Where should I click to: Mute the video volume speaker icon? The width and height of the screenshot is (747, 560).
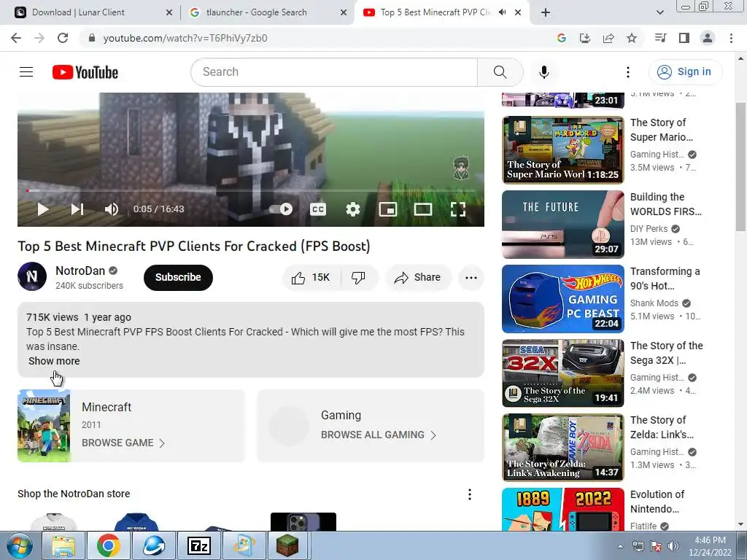(112, 209)
